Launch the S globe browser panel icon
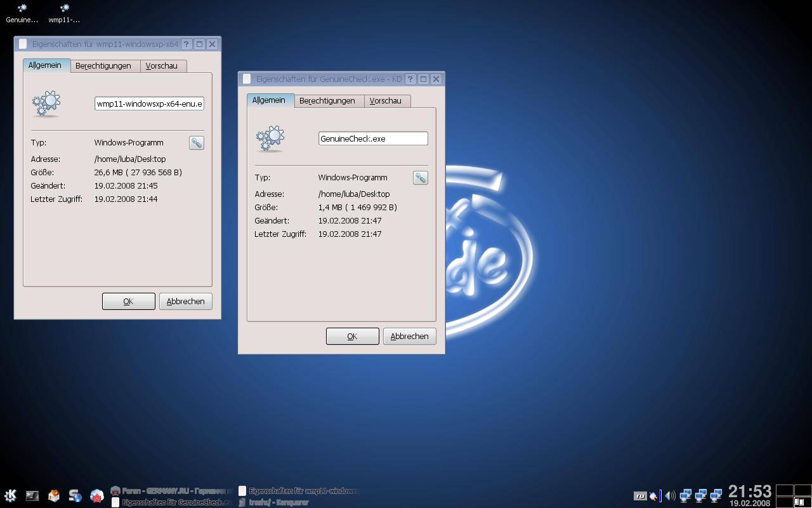This screenshot has height=508, width=812. click(75, 496)
